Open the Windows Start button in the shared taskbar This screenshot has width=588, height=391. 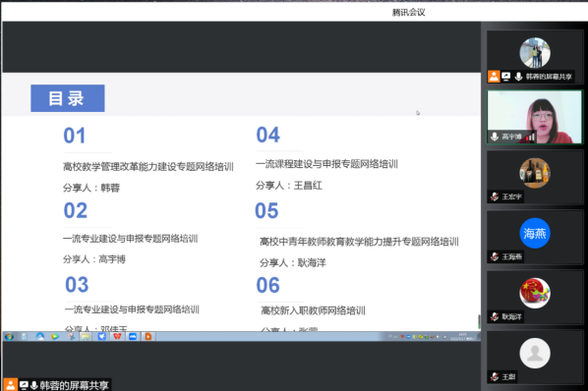coord(9,336)
